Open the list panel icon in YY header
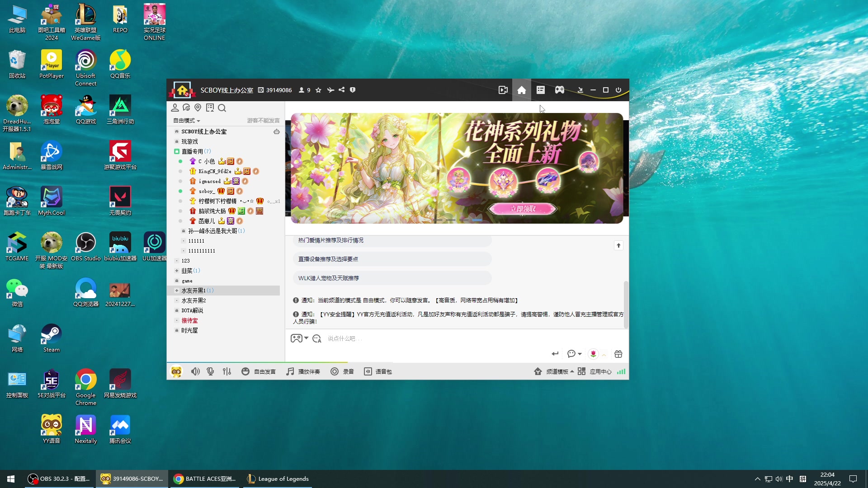Viewport: 868px width, 488px height. (x=541, y=90)
